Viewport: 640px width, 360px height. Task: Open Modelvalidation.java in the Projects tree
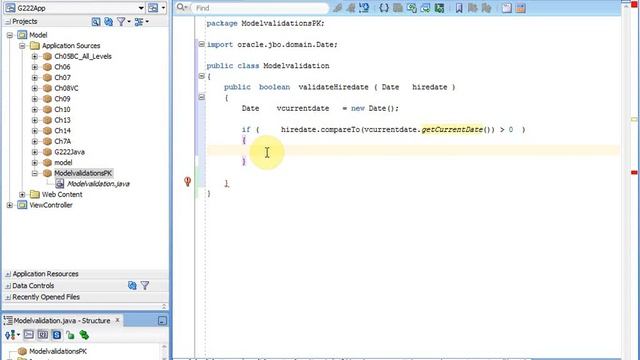coord(98,184)
